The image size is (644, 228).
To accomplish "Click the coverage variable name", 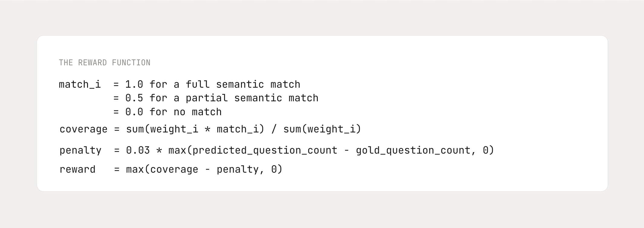I will pyautogui.click(x=83, y=129).
